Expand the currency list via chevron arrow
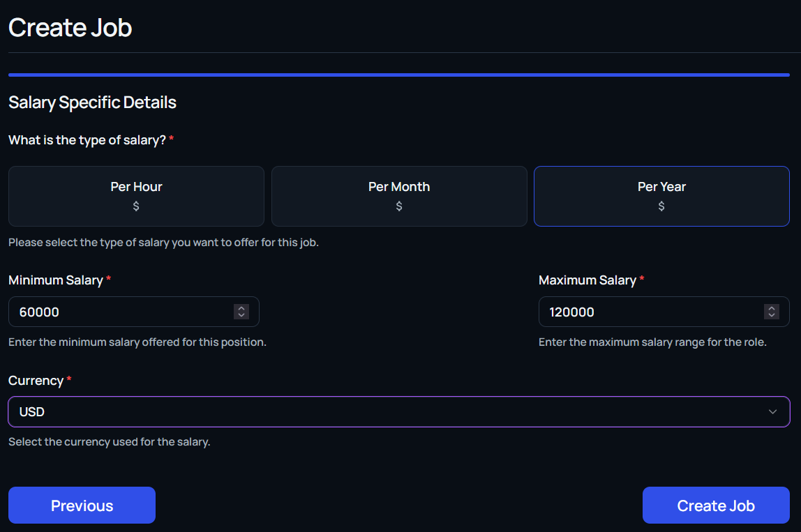801x532 pixels. (772, 412)
